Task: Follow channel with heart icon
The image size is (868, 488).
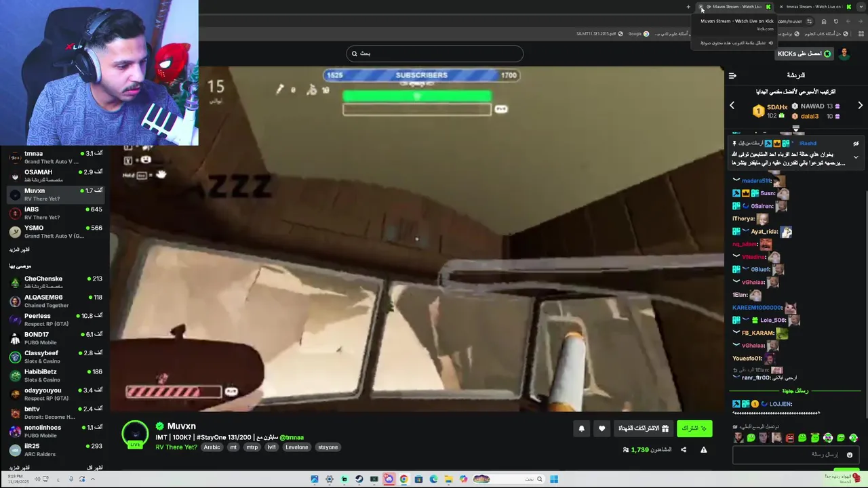Action: [601, 428]
